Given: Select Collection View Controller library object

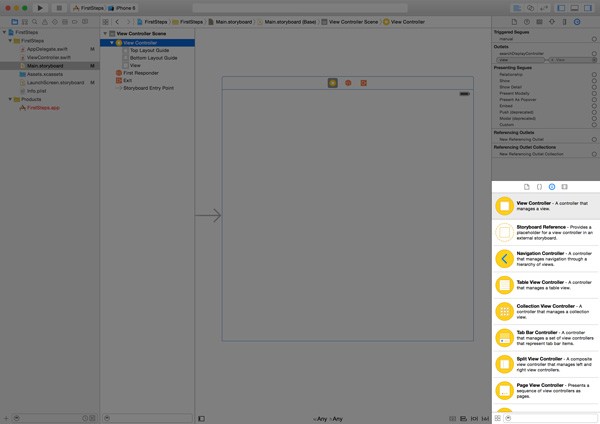Looking at the screenshot, I should point(546,311).
